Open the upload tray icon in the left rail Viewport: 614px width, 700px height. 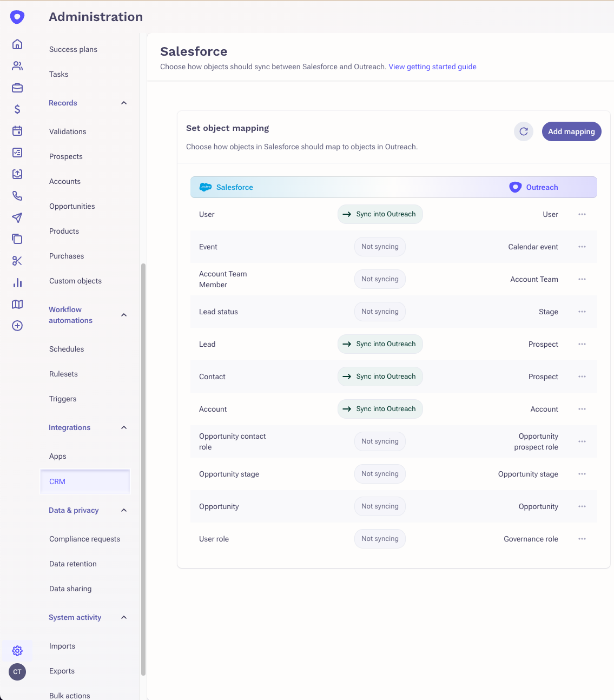pos(17,174)
